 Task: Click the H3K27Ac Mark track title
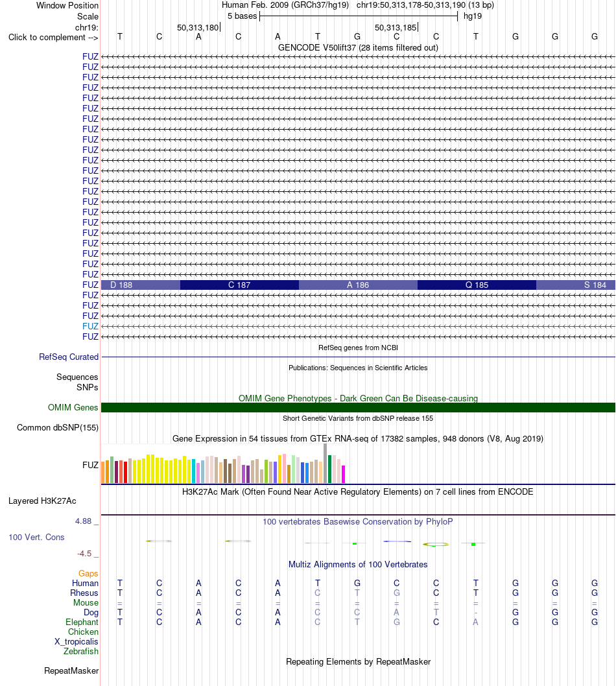358,491
